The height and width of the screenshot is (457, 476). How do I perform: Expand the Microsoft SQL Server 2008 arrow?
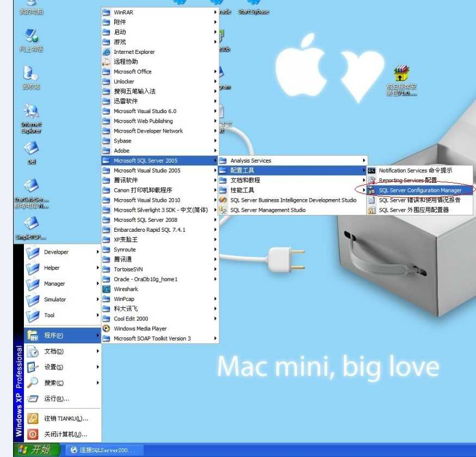click(215, 220)
